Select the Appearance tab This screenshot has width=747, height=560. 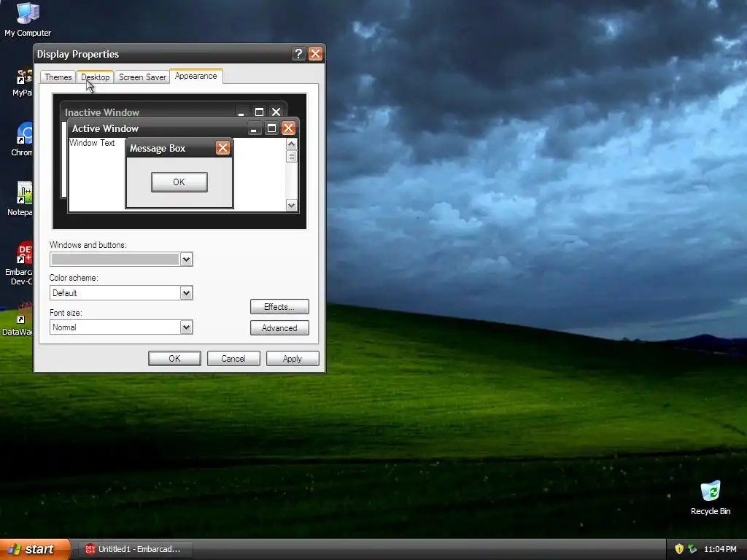(196, 76)
